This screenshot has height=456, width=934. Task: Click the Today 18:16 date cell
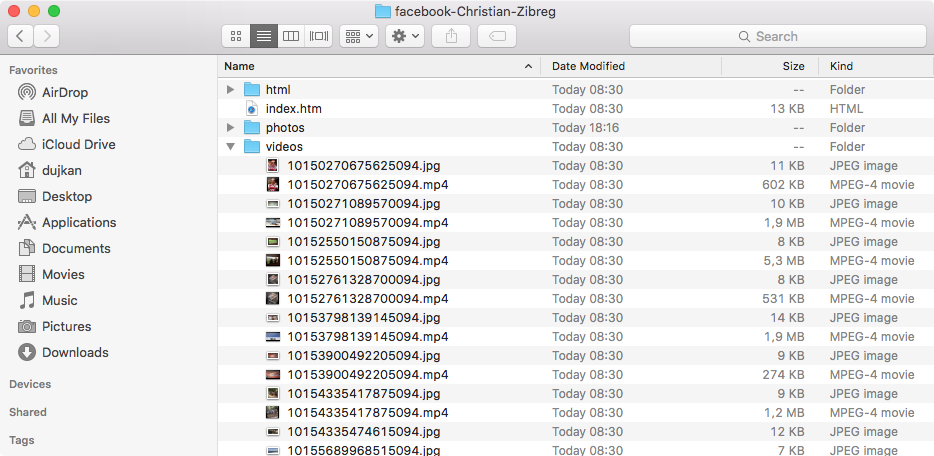click(x=586, y=128)
